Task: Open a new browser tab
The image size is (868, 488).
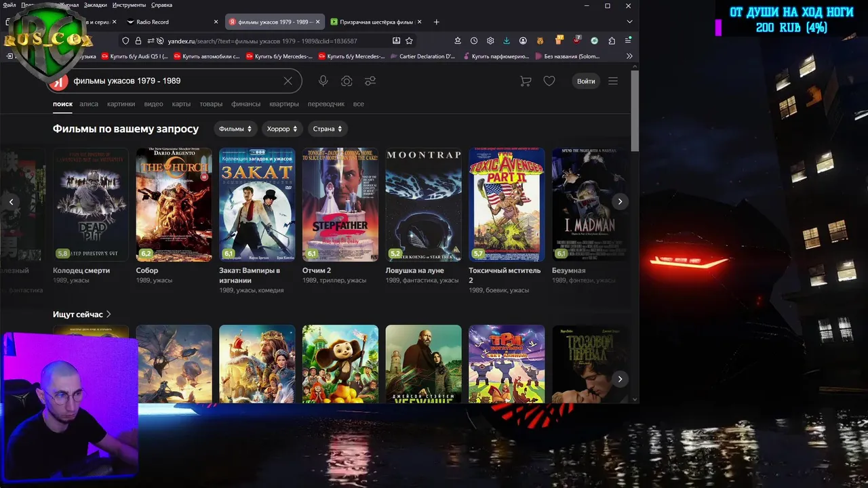Action: (437, 22)
